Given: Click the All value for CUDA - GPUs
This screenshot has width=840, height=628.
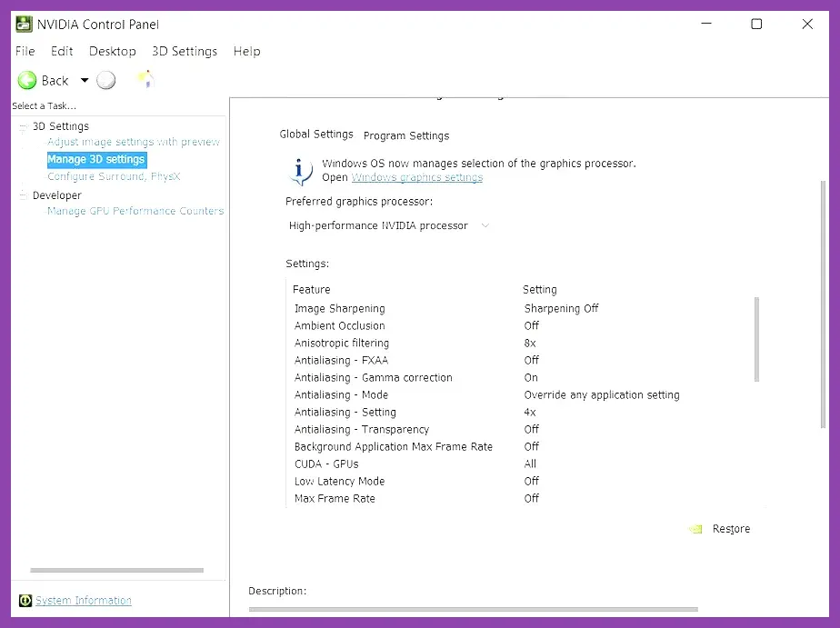Looking at the screenshot, I should pyautogui.click(x=530, y=464).
